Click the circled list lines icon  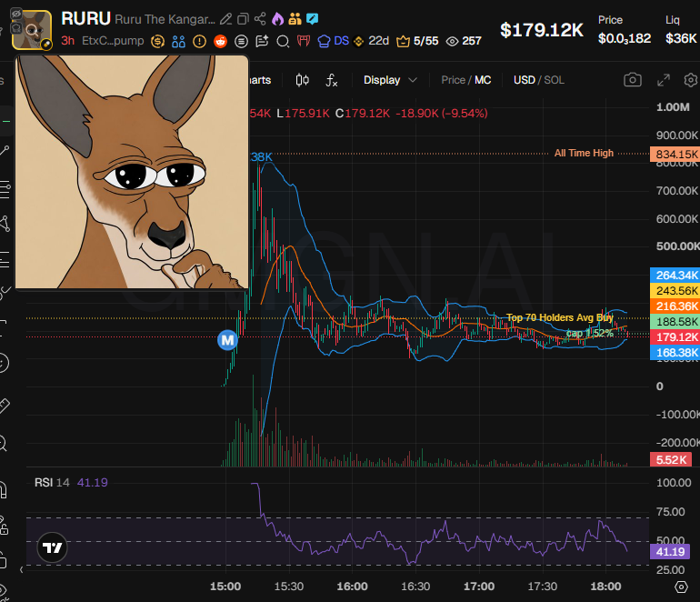click(x=241, y=42)
